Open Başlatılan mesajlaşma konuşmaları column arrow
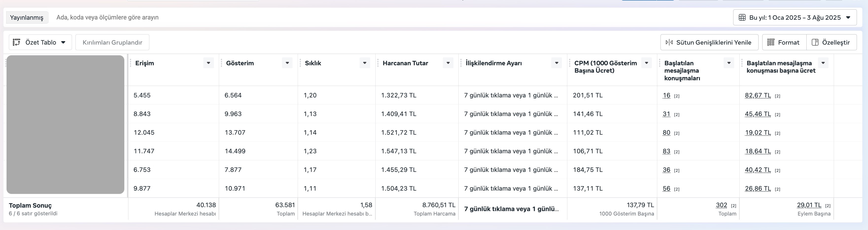868x230 pixels. (x=729, y=63)
